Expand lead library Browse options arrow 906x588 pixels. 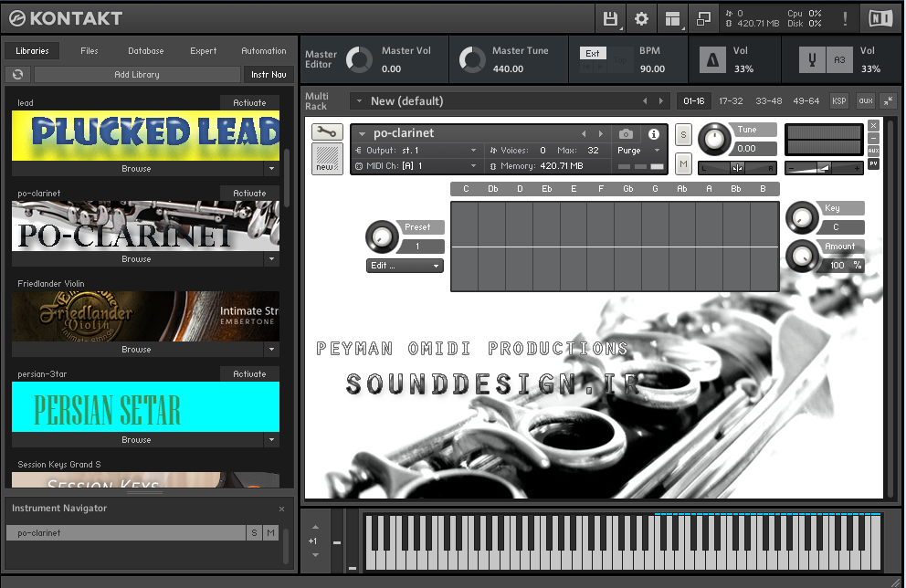pos(271,169)
